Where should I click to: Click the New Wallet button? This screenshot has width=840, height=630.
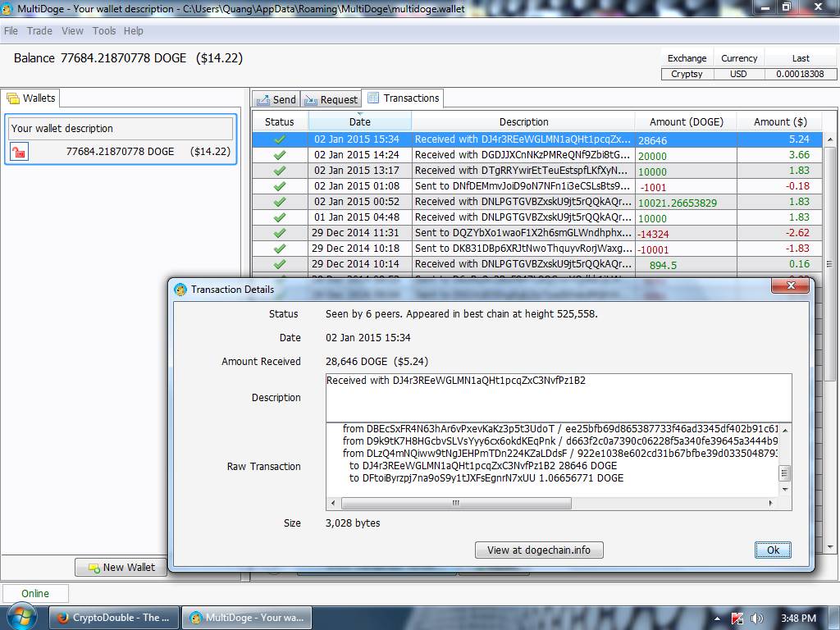tap(121, 568)
